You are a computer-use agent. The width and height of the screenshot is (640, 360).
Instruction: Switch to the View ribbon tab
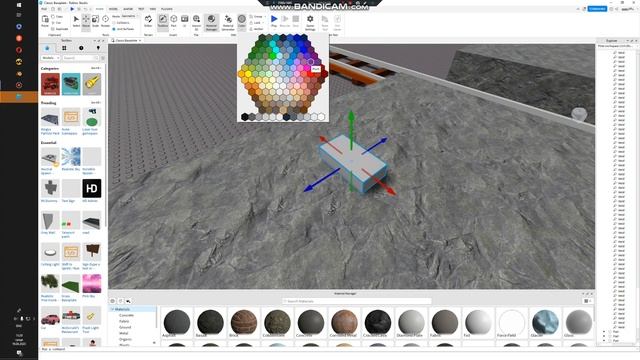pos(153,9)
